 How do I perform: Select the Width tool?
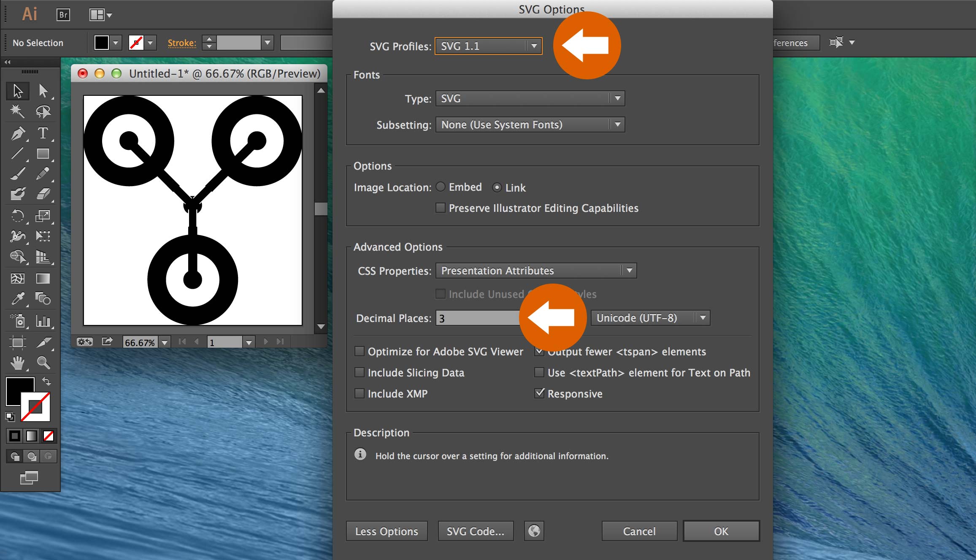tap(18, 236)
